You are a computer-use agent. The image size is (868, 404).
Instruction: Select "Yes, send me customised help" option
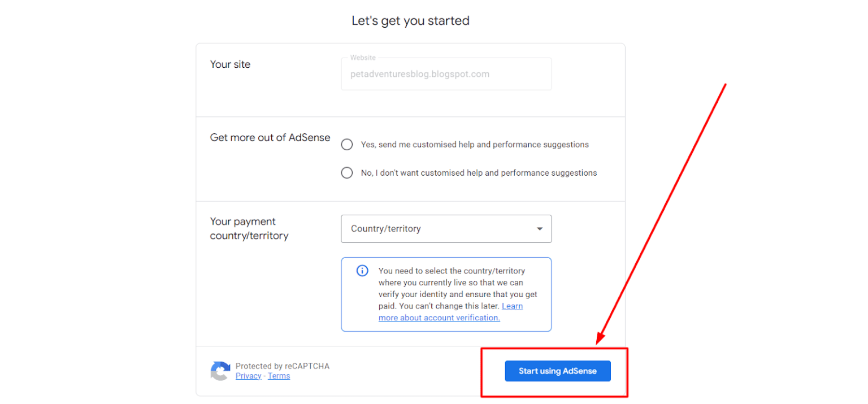[346, 144]
